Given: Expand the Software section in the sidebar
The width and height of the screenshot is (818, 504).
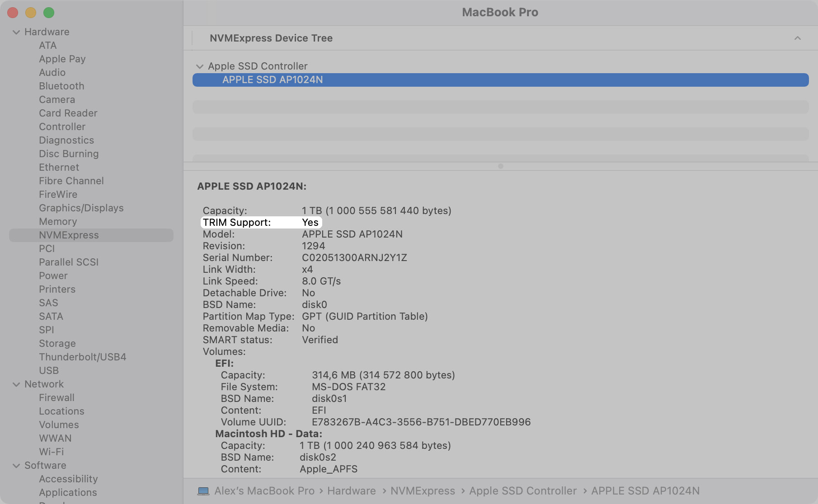Looking at the screenshot, I should [x=16, y=465].
